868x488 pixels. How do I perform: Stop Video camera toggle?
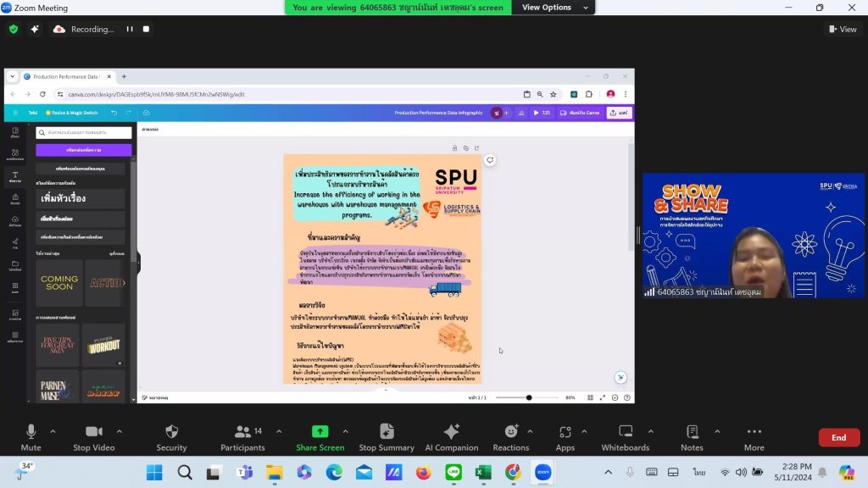click(94, 437)
